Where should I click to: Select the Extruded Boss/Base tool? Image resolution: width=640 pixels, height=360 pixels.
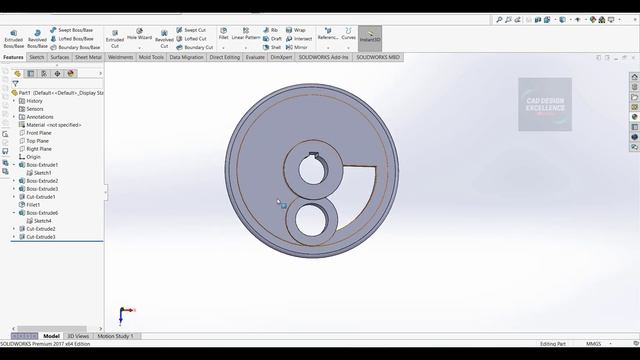(13, 39)
